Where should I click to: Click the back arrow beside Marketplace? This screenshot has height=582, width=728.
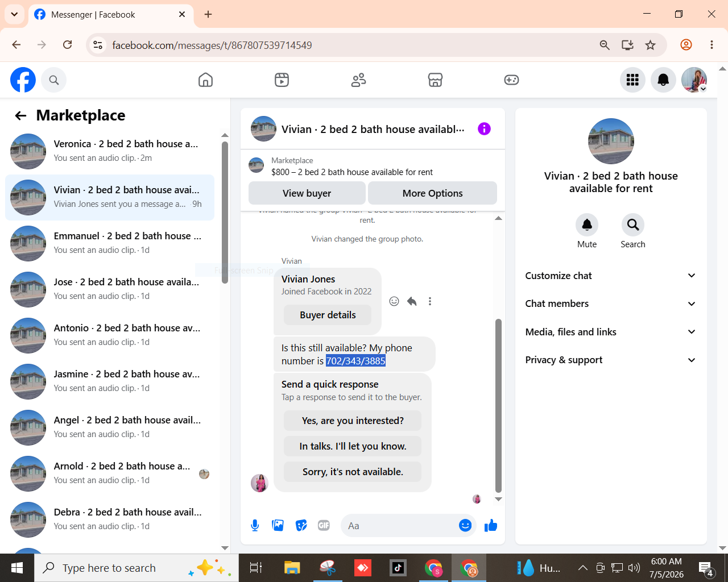[x=21, y=116]
